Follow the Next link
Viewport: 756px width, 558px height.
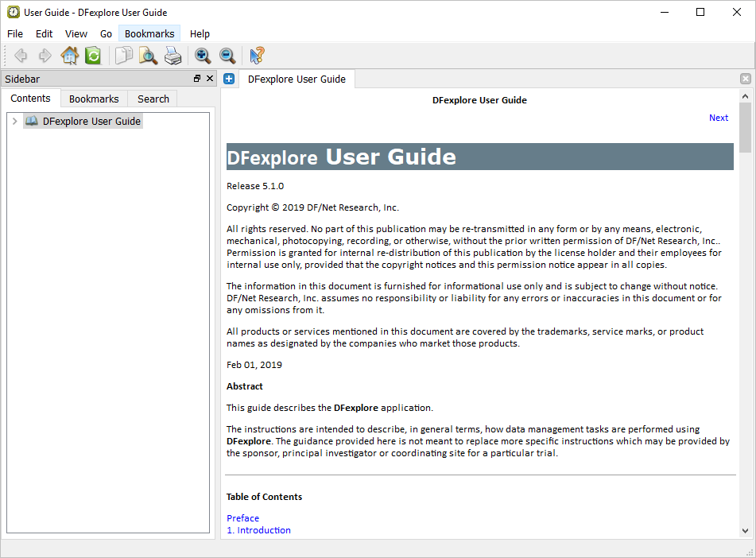[x=718, y=118]
